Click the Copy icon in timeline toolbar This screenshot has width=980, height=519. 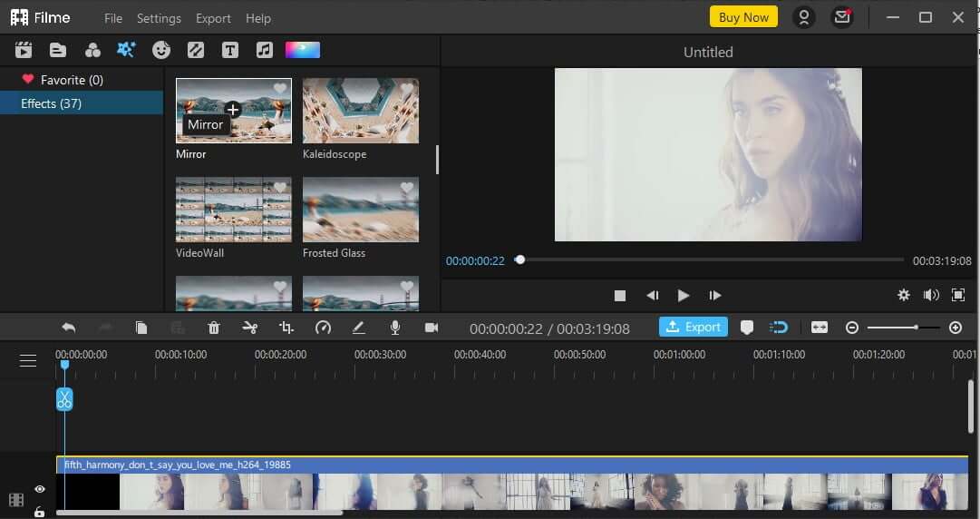coord(141,328)
